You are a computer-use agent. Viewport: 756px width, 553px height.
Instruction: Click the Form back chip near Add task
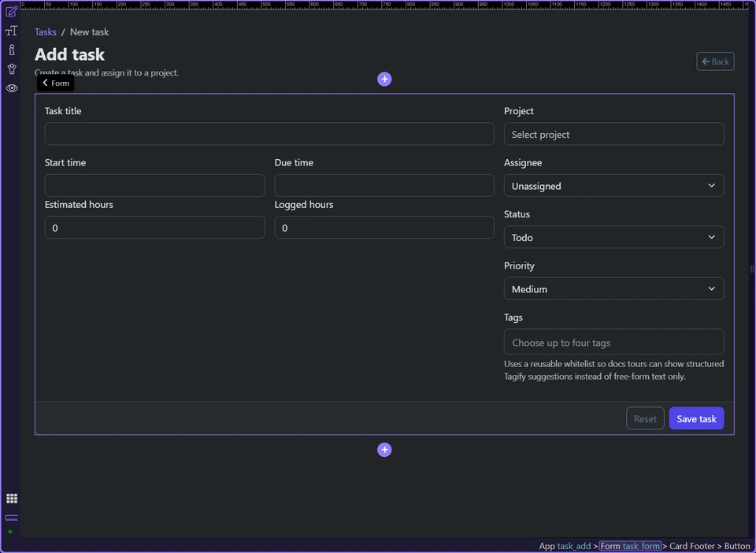tap(54, 83)
